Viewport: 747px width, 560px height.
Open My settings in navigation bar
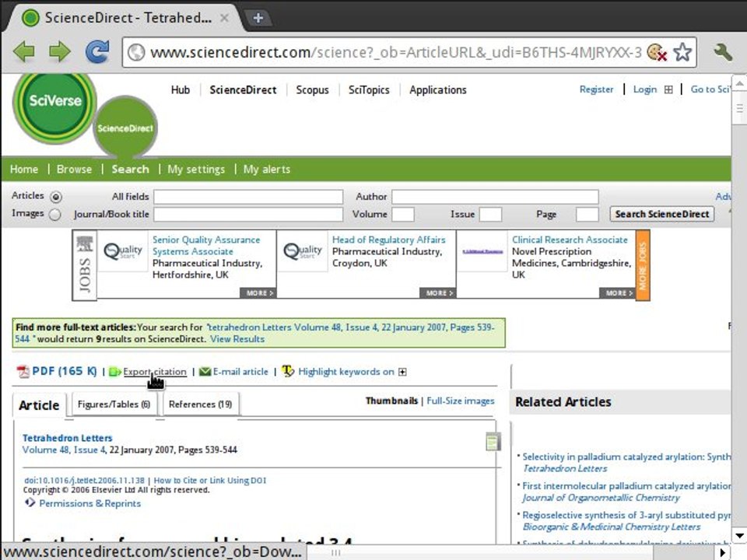(196, 170)
